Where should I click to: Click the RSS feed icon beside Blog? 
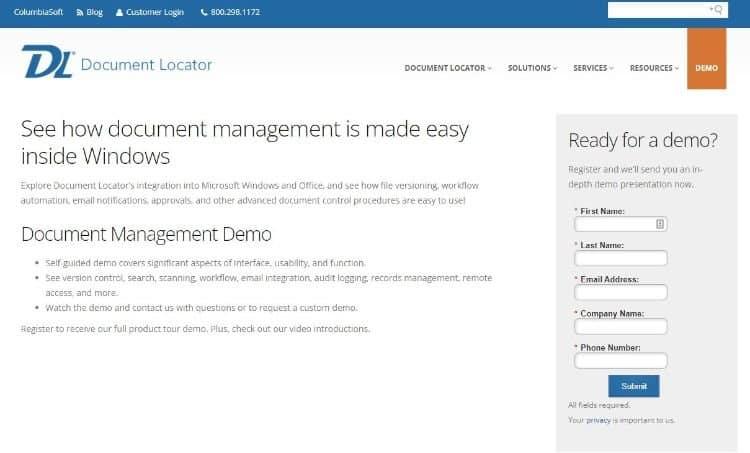(x=80, y=12)
